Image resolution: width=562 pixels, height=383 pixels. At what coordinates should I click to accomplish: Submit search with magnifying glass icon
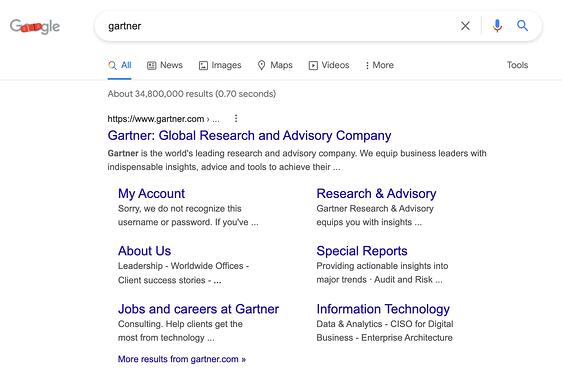click(x=522, y=25)
